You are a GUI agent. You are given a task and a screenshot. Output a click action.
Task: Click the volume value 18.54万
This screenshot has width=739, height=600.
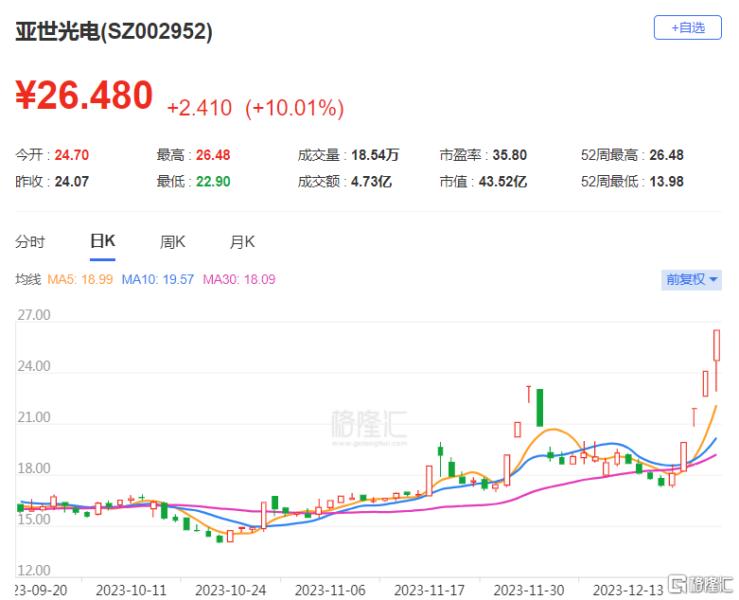tap(375, 155)
